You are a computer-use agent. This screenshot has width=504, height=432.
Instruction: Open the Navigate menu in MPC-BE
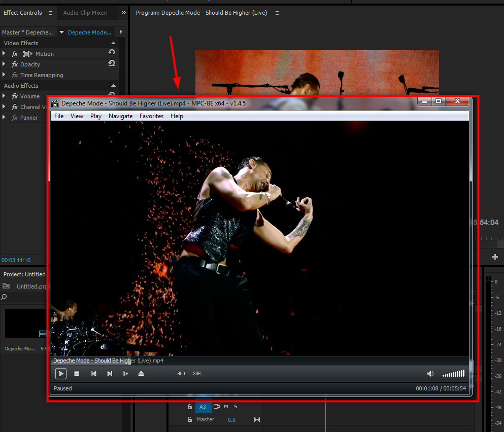(x=120, y=116)
